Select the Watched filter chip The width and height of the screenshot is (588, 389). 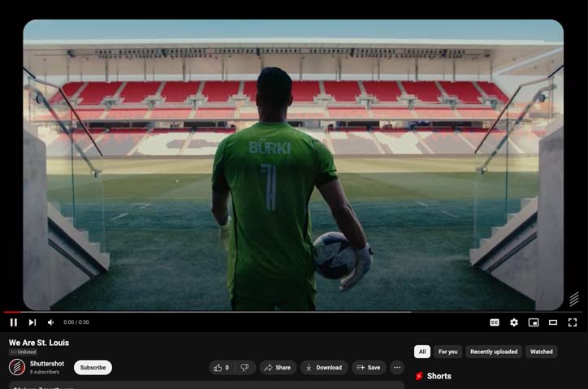(x=542, y=352)
